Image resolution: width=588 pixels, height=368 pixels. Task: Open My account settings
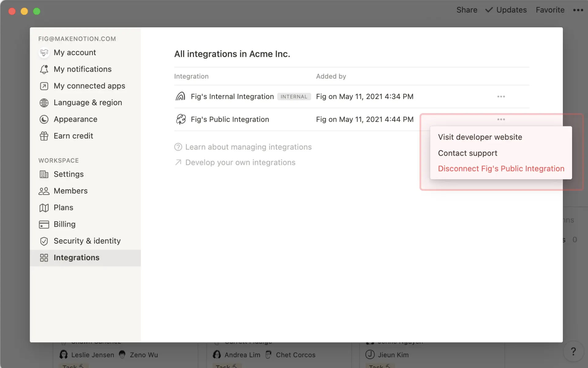click(75, 52)
